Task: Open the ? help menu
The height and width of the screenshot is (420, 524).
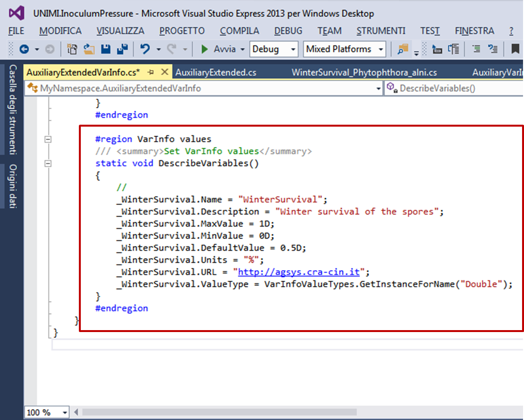Action: pyautogui.click(x=511, y=31)
